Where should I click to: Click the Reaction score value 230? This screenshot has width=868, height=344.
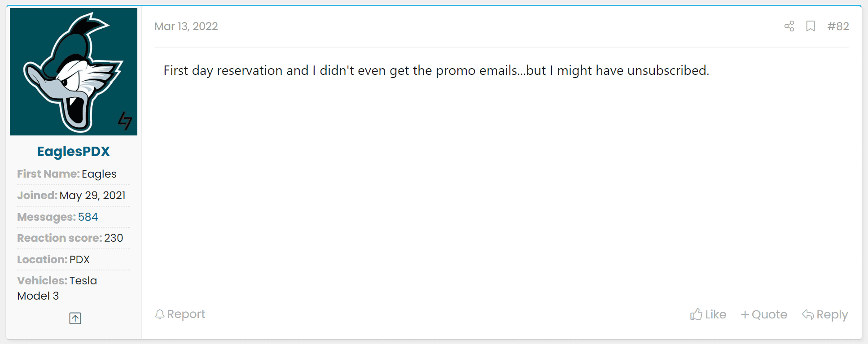pos(114,238)
